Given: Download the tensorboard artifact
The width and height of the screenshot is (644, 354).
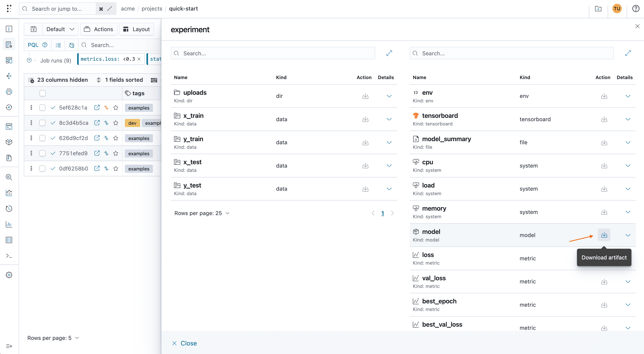Looking at the screenshot, I should (604, 119).
